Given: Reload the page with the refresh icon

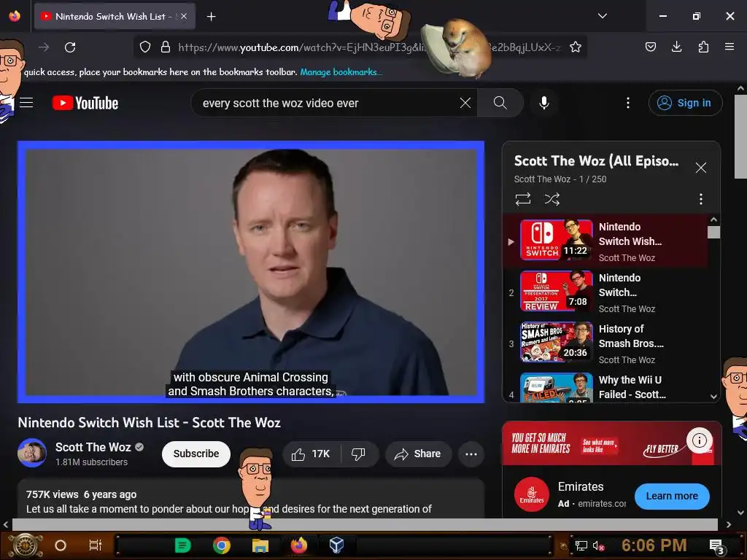Looking at the screenshot, I should coord(70,47).
